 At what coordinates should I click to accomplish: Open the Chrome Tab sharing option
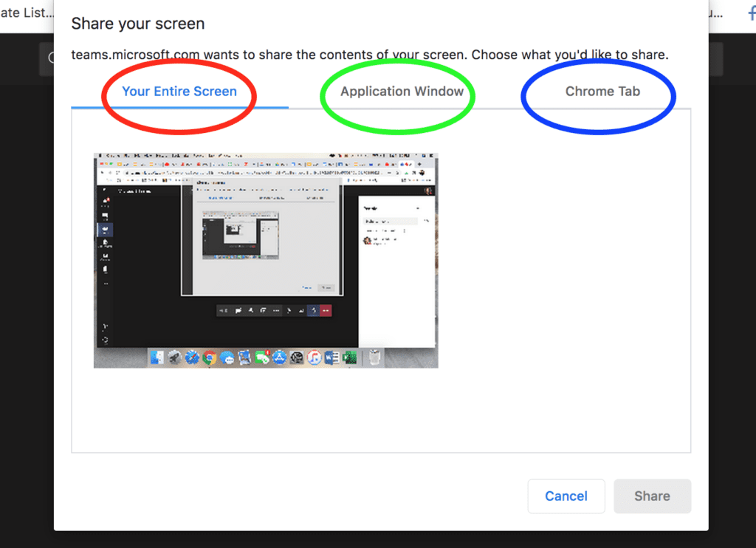(x=602, y=91)
